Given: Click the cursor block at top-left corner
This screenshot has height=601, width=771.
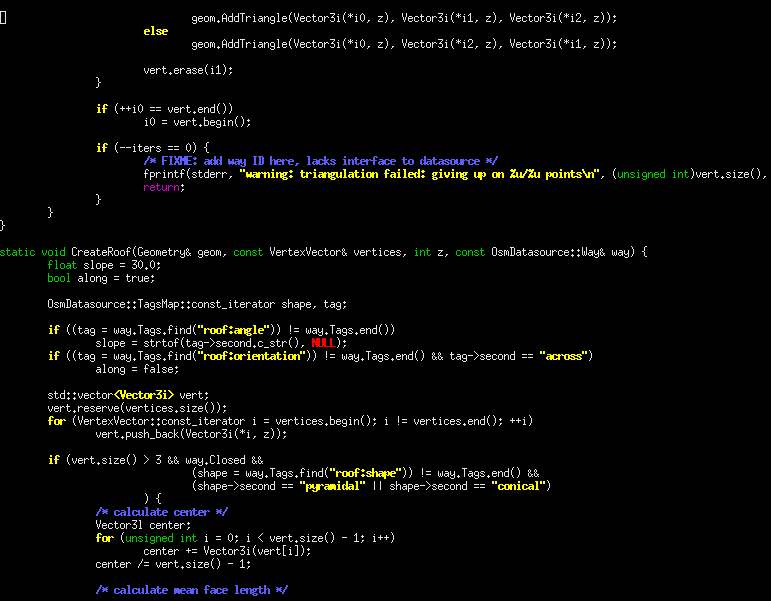Looking at the screenshot, I should (x=3, y=18).
